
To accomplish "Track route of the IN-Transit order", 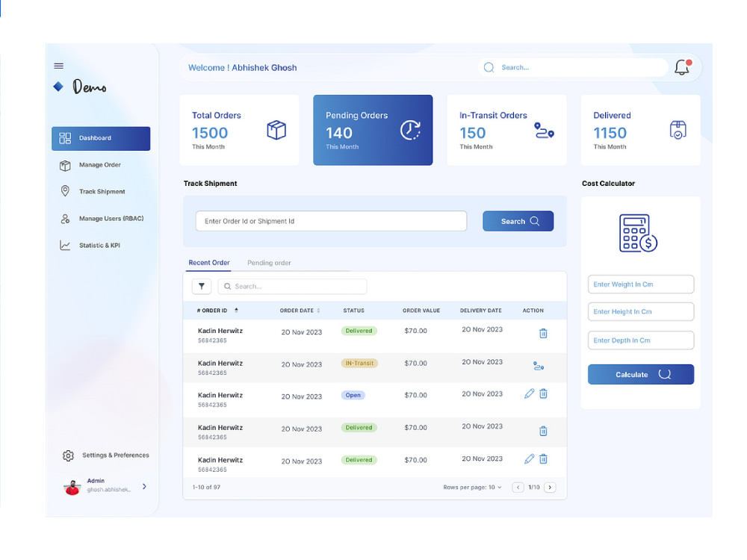I will pos(539,366).
